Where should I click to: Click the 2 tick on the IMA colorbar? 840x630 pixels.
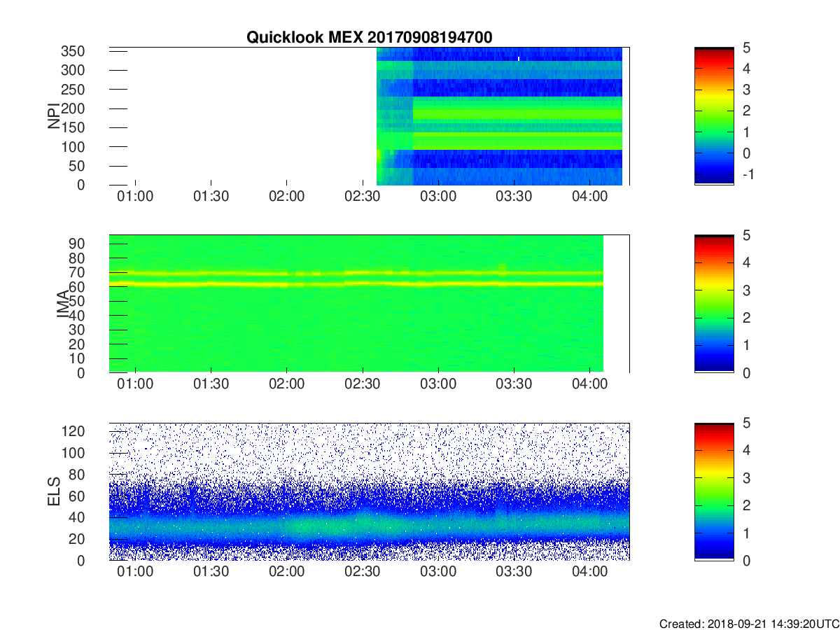(747, 318)
